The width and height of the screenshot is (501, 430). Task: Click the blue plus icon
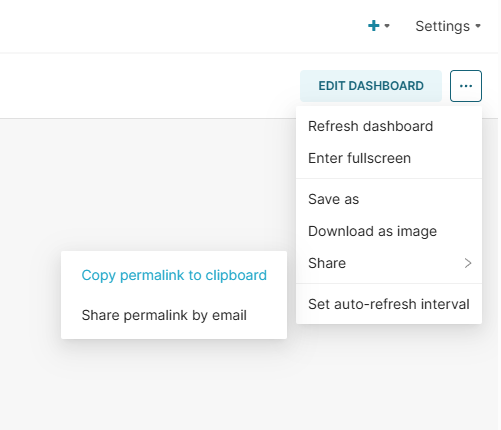pos(374,26)
